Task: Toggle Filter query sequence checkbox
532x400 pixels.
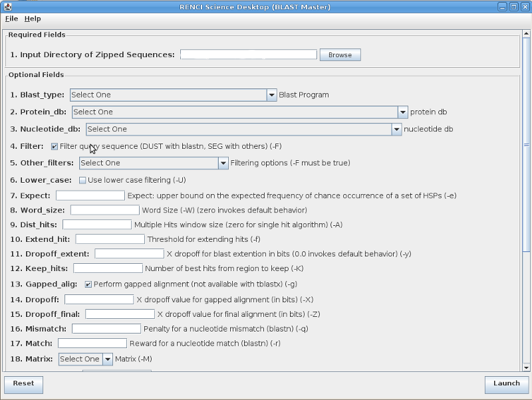Action: pyautogui.click(x=55, y=146)
